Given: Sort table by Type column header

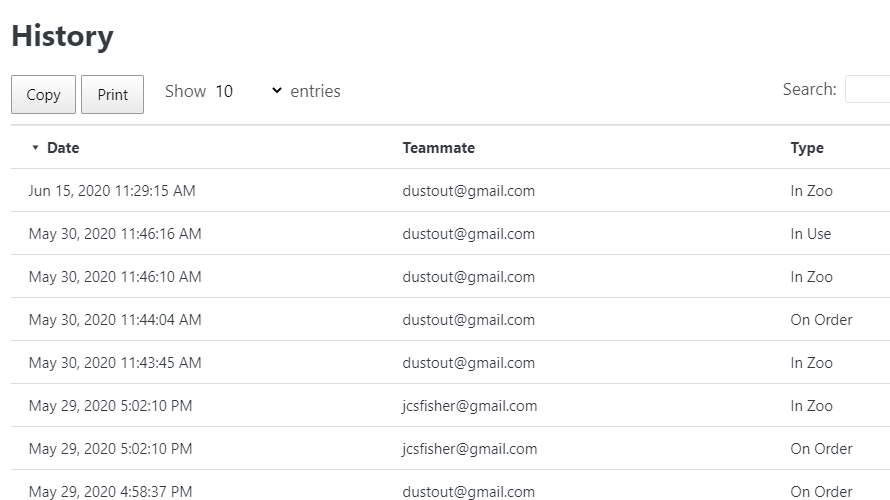Looking at the screenshot, I should point(807,148).
